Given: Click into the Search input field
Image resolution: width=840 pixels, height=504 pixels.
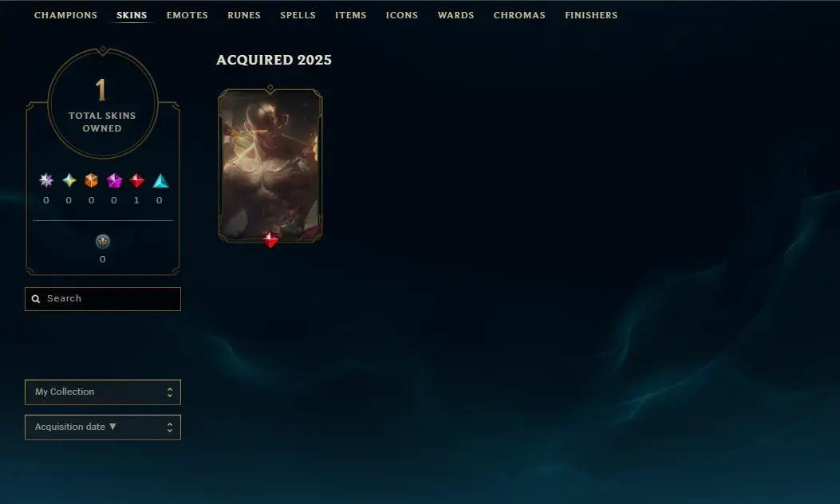Looking at the screenshot, I should click(103, 299).
